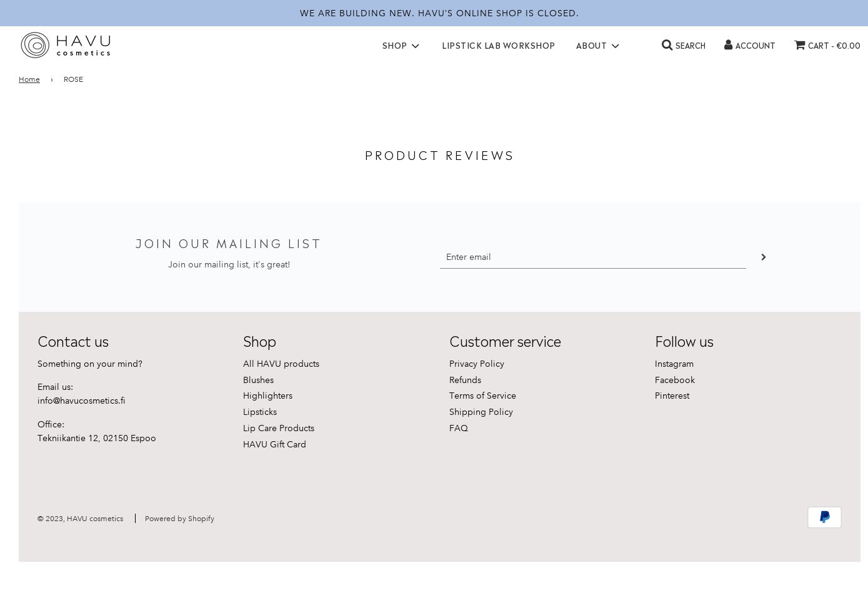Click info@havucosmetics.fi email address
Viewport: 868px width, 593px height.
tap(81, 401)
